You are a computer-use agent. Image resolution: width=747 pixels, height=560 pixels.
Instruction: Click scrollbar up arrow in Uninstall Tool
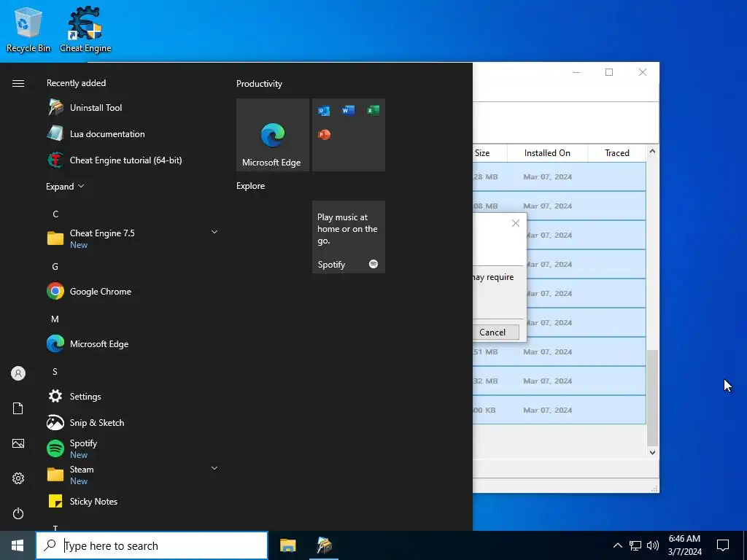(x=652, y=152)
